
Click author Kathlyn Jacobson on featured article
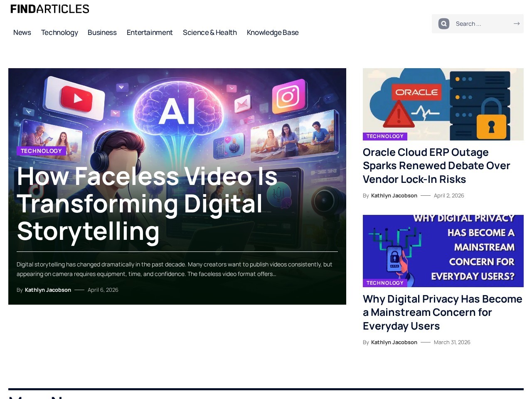click(x=48, y=290)
